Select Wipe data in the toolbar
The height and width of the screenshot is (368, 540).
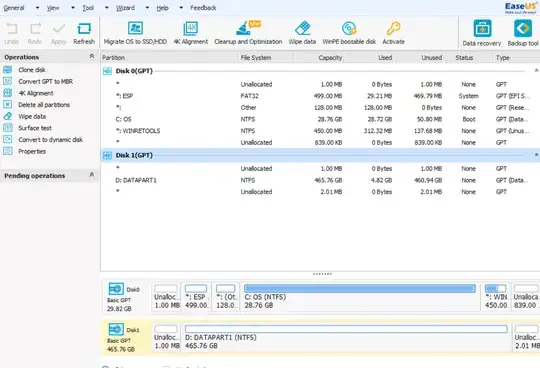tap(302, 33)
